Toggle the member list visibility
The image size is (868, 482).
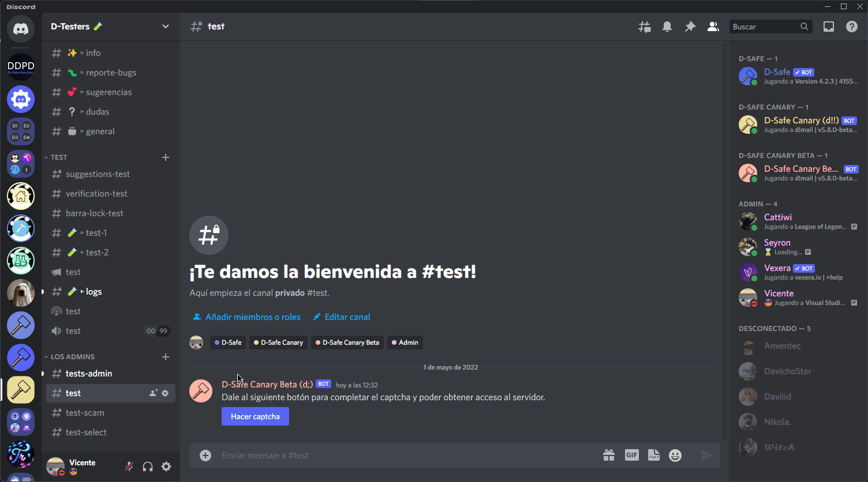pyautogui.click(x=713, y=27)
